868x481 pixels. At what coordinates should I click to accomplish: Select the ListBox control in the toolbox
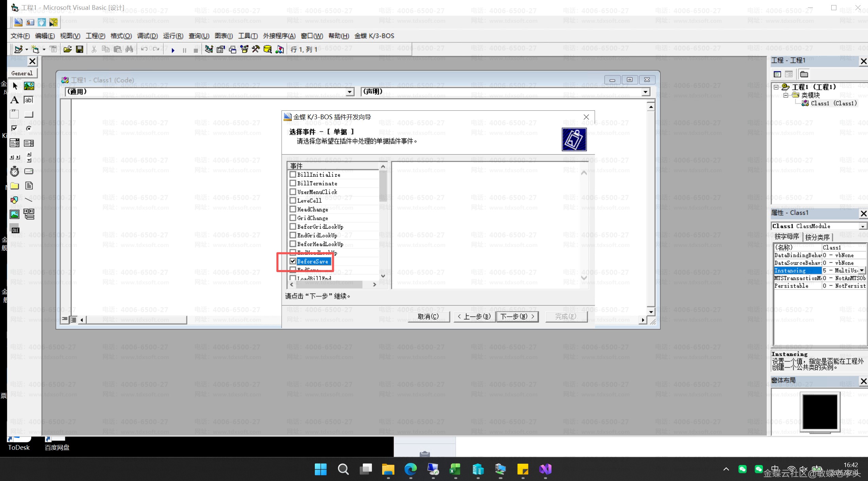[x=29, y=143]
